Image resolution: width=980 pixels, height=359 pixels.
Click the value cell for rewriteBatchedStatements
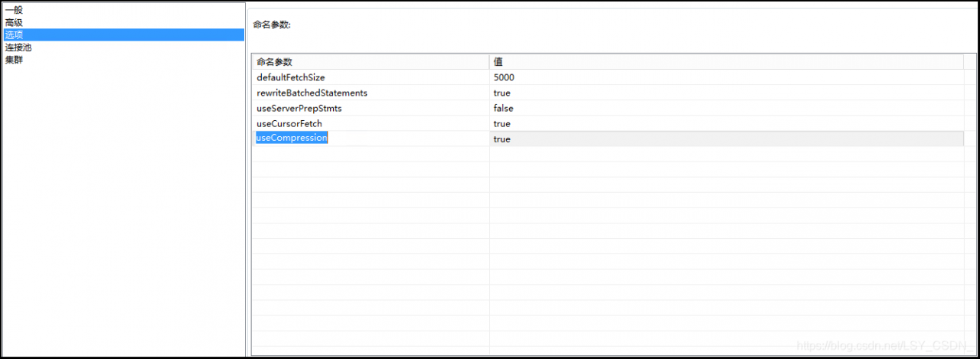502,93
